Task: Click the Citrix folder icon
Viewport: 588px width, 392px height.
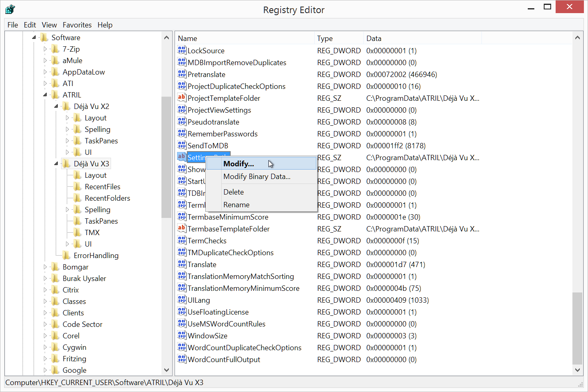Action: [x=55, y=290]
